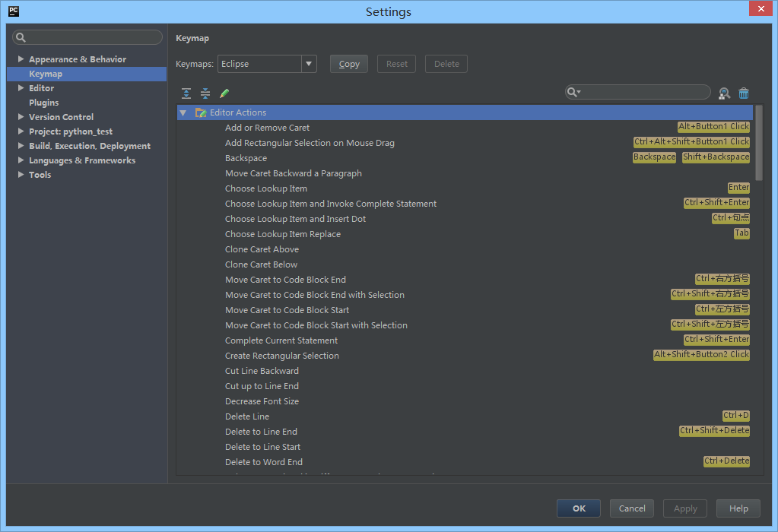Select Tools in the settings sidebar
This screenshot has width=778, height=532.
tap(40, 175)
